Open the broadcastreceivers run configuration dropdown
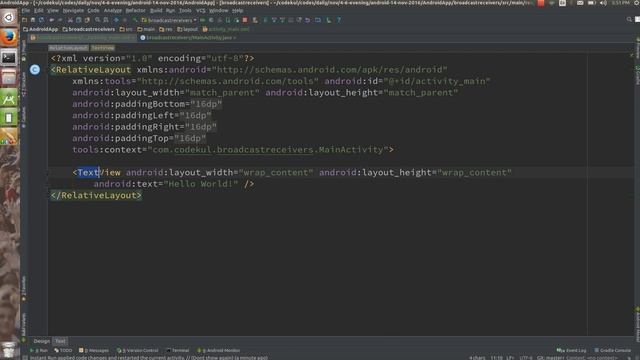This screenshot has height=360, width=640. point(169,20)
